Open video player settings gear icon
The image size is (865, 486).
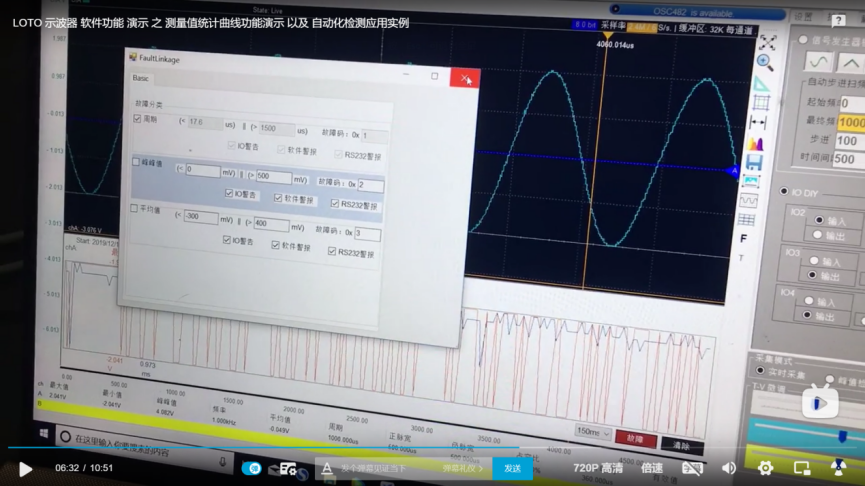point(765,468)
